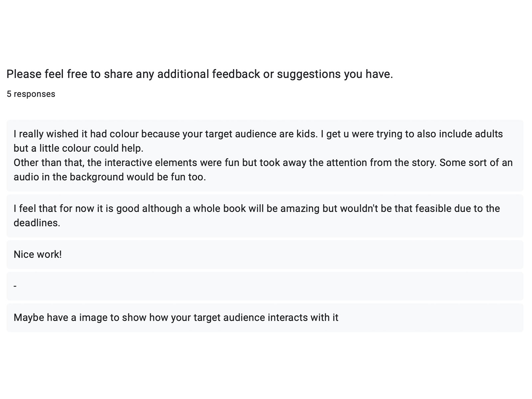This screenshot has height=399, width=532.
Task: Click the word "suggestions" in the question title
Action: tap(309, 74)
